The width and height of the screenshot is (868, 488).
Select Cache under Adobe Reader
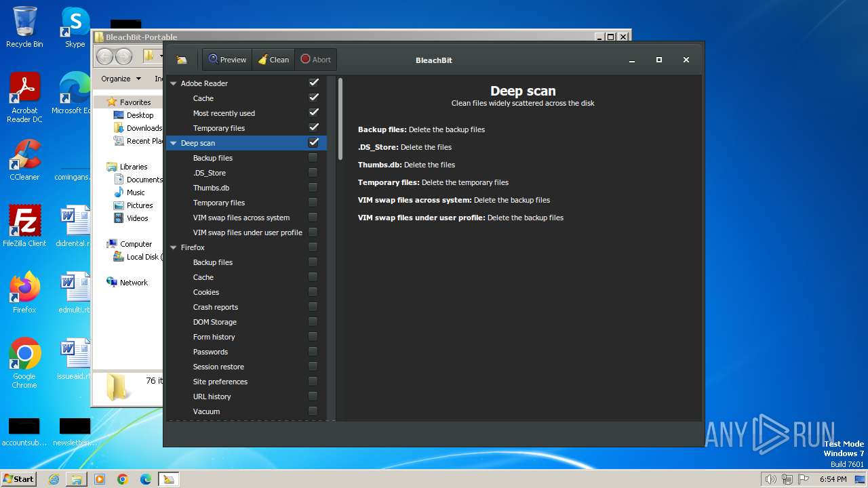point(203,98)
